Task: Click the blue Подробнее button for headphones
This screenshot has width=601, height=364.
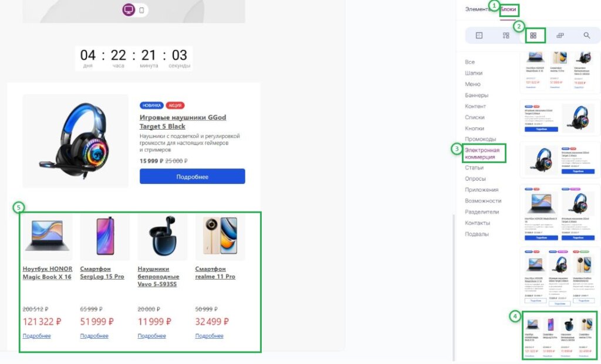Action: (x=192, y=176)
